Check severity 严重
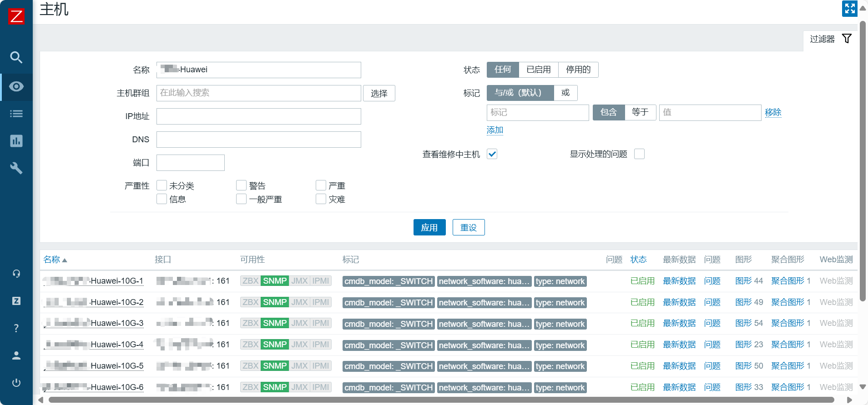 (x=321, y=185)
